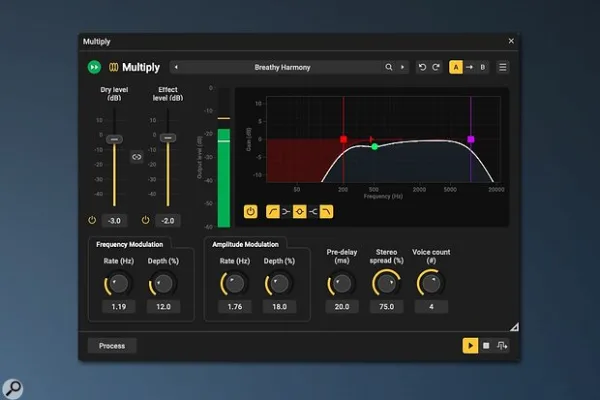Click the green fast-forward logo button
600x400 pixels.
tap(94, 67)
